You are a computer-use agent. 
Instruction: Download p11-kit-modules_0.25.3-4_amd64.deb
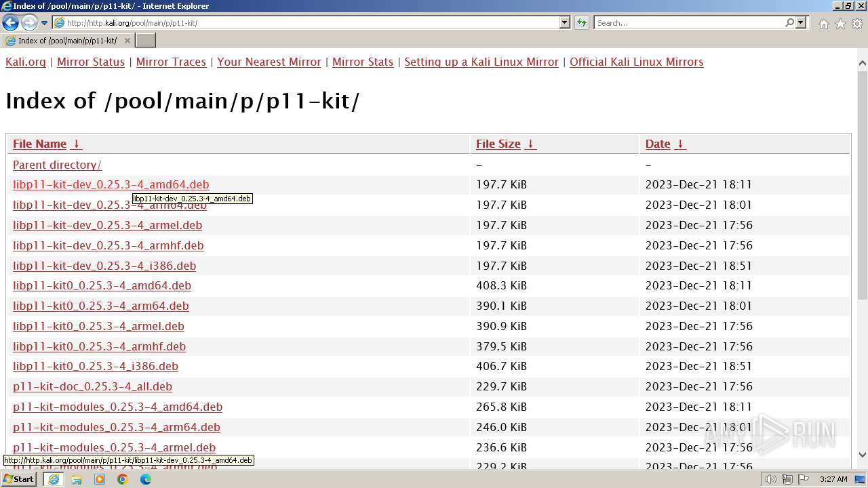pyautogui.click(x=117, y=407)
